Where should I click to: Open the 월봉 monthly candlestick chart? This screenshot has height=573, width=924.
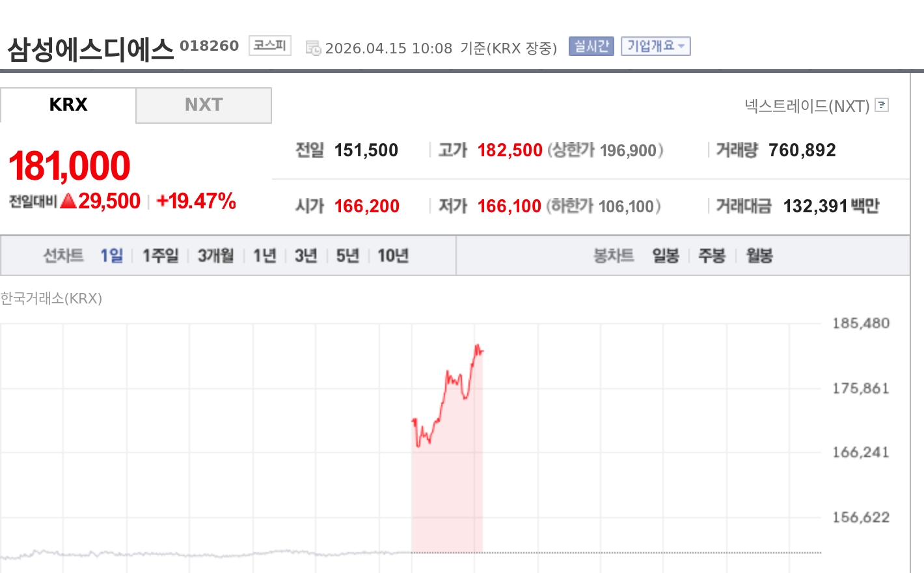[759, 256]
